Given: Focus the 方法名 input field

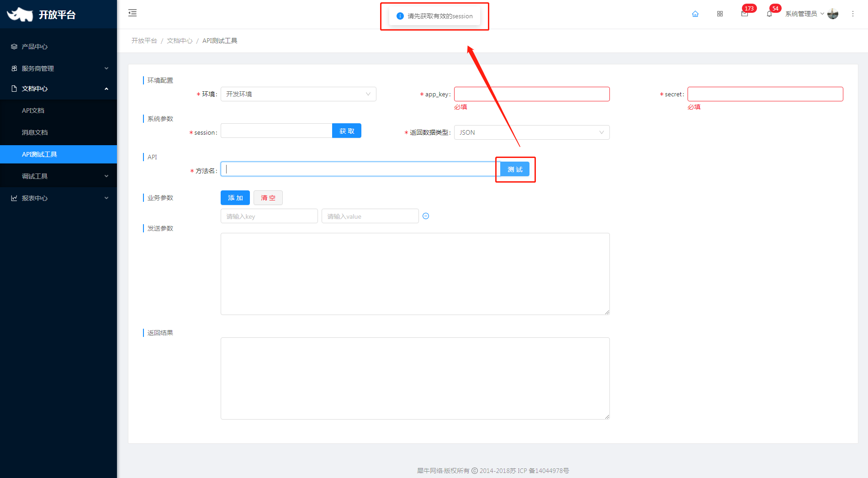Looking at the screenshot, I should (x=360, y=169).
